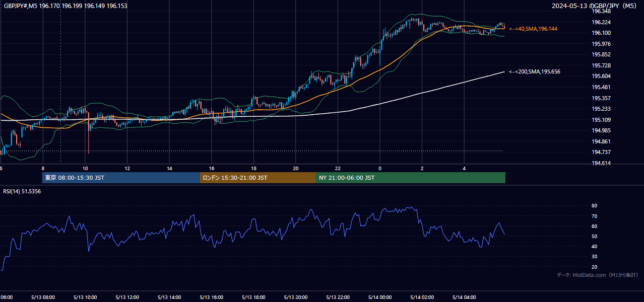Click RSI scale value 40
This screenshot has height=302, width=644.
[x=595, y=246]
